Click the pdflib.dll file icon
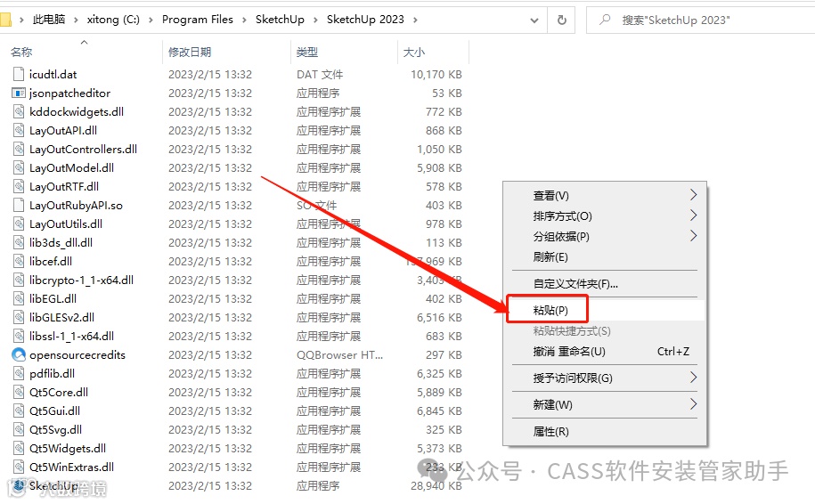The height and width of the screenshot is (504, 815). coord(19,374)
